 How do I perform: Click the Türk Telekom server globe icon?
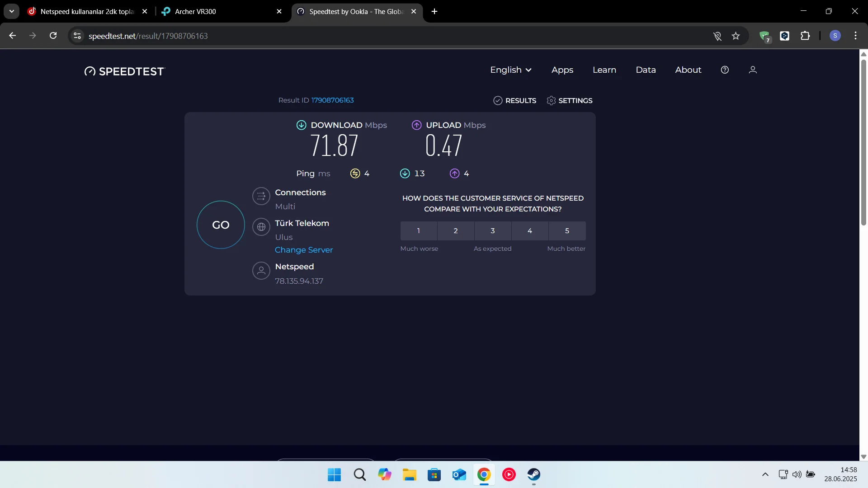point(261,227)
